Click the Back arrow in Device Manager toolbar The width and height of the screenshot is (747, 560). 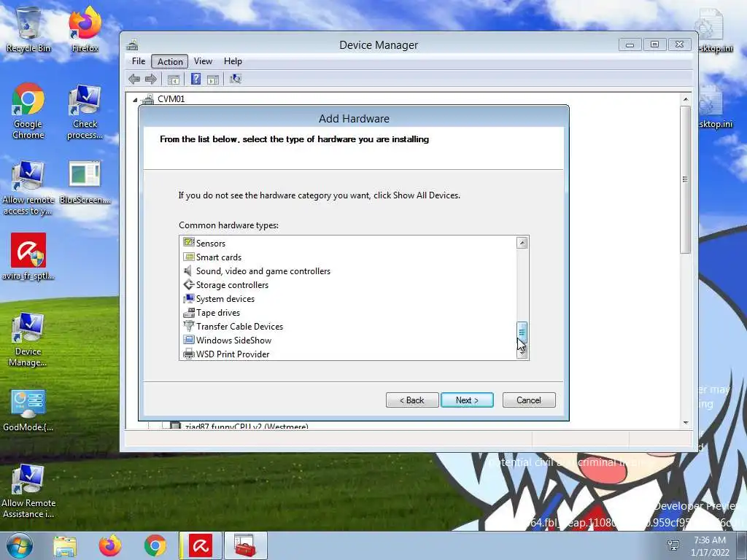134,79
